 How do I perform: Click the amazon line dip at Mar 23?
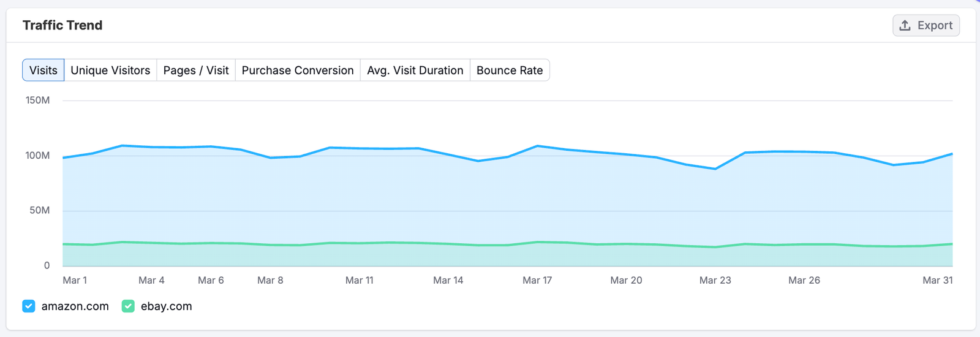715,168
